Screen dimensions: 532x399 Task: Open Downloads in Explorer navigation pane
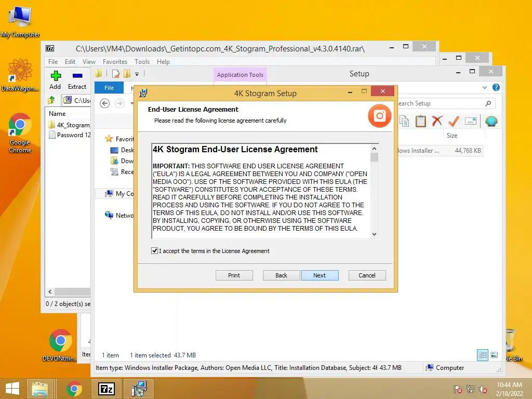coord(122,161)
